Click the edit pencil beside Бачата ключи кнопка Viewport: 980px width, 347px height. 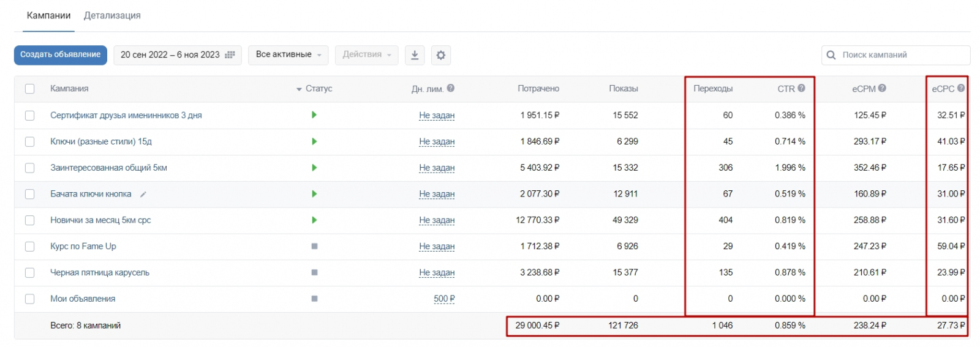point(143,195)
